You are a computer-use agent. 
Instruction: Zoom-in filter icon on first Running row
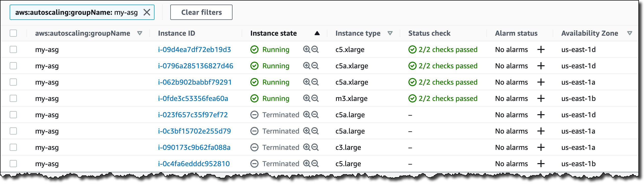coord(306,49)
